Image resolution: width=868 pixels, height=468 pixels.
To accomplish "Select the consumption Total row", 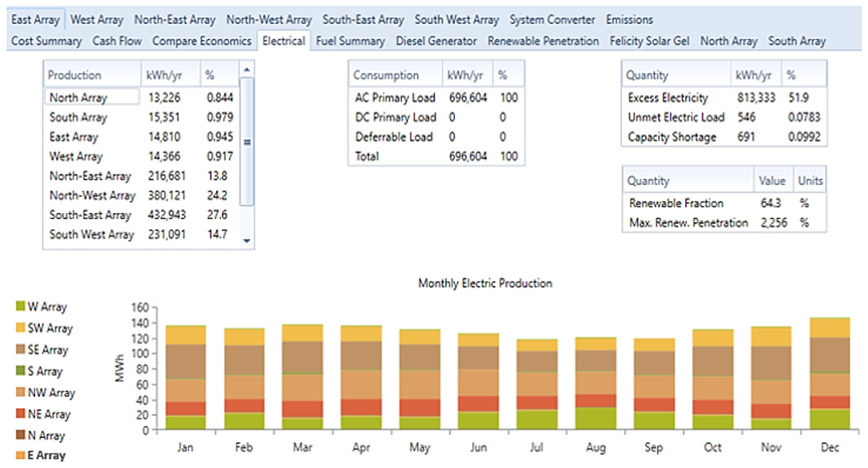I will click(436, 156).
